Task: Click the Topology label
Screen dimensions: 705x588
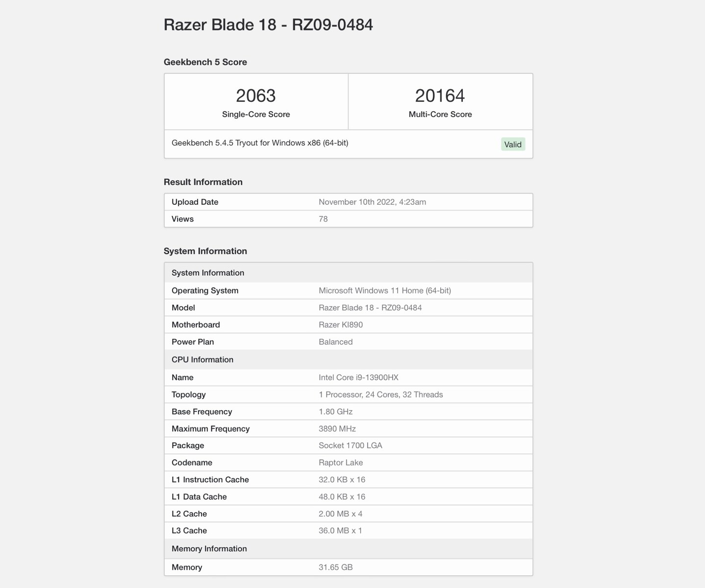Action: (189, 395)
